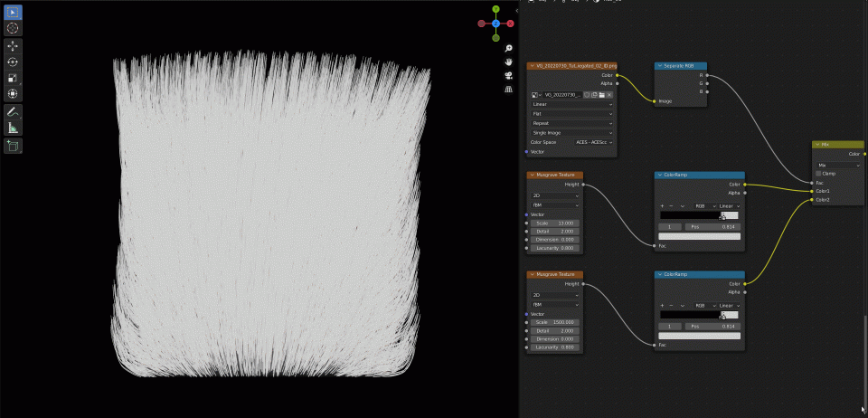Image resolution: width=868 pixels, height=418 pixels.
Task: Click Dimension 0.000 on Musgrave with Scale 1500.000
Action: [554, 338]
